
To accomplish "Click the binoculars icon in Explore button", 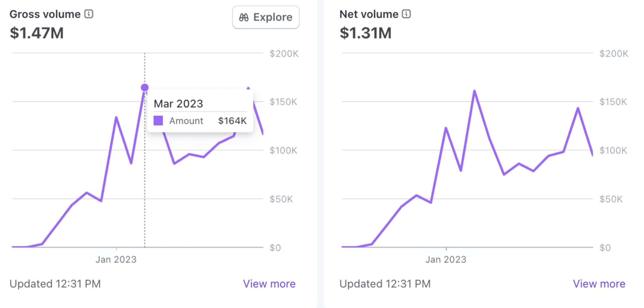I will [244, 18].
